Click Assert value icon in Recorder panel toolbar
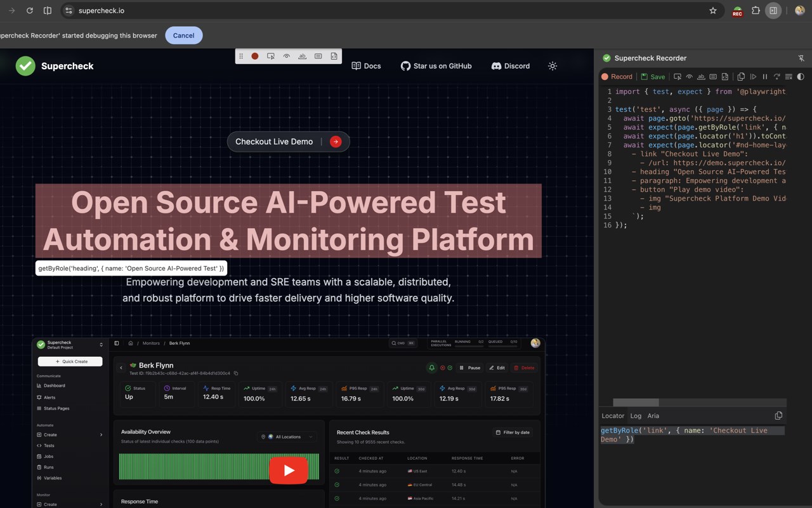This screenshot has width=812, height=508. click(713, 77)
